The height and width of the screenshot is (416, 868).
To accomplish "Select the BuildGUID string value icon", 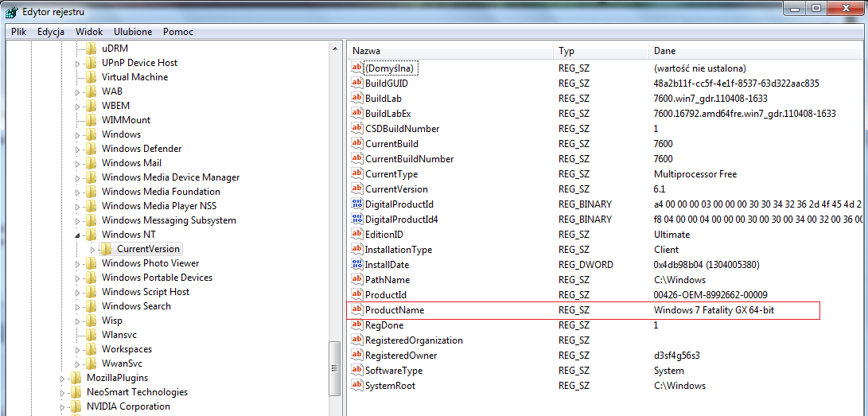I will [357, 84].
